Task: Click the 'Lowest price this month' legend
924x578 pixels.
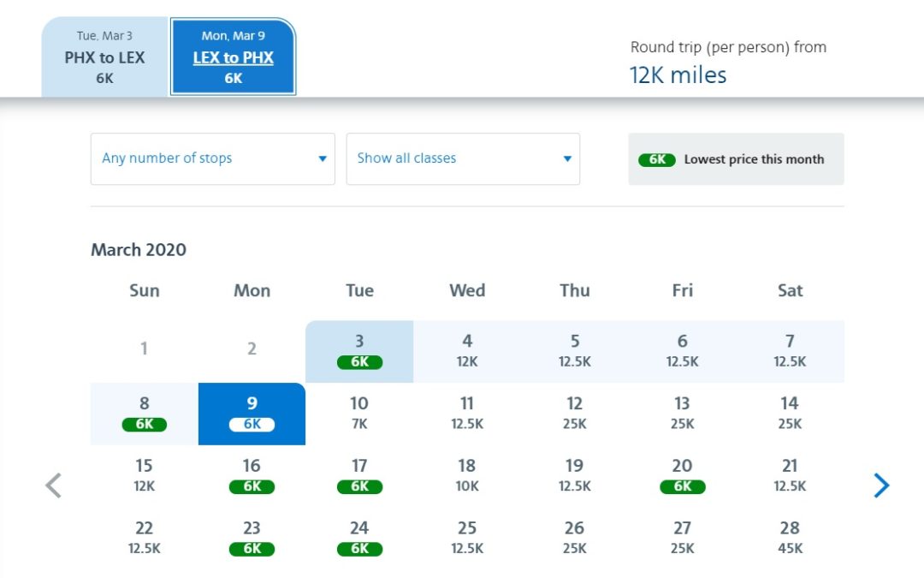Action: click(x=736, y=159)
